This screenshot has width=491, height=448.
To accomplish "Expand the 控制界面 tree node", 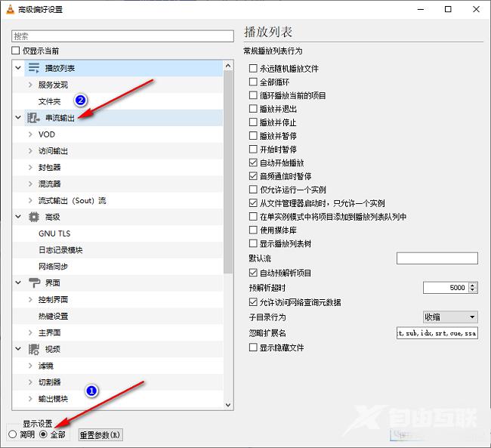I will (x=30, y=299).
